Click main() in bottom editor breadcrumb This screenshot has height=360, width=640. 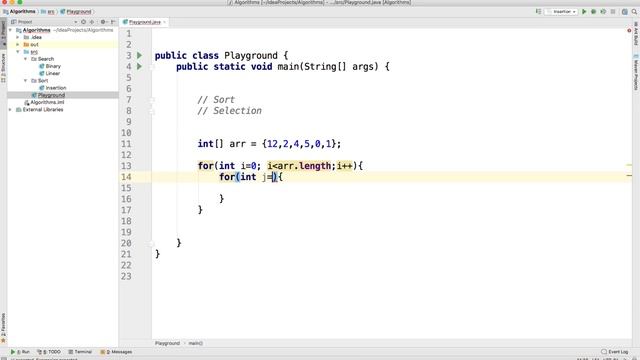point(196,343)
